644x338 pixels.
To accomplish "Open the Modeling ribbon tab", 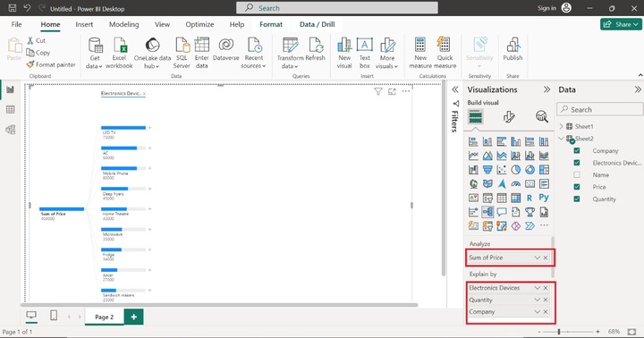I will 123,24.
